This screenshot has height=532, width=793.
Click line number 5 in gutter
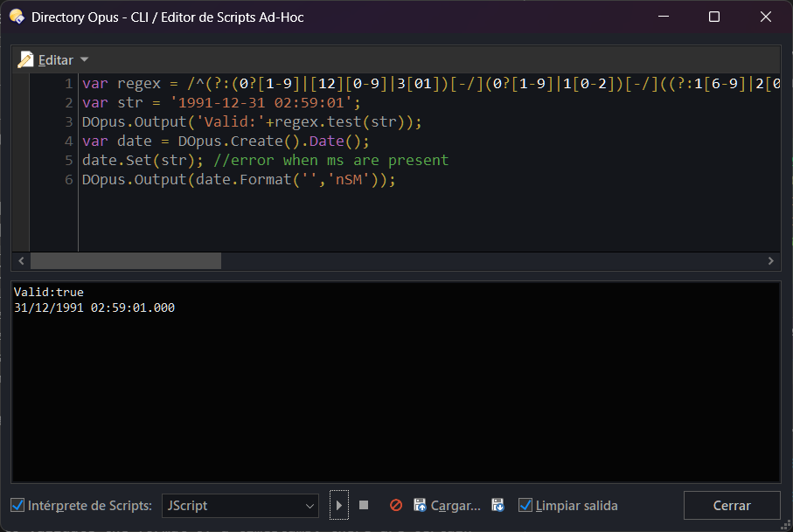tap(69, 161)
